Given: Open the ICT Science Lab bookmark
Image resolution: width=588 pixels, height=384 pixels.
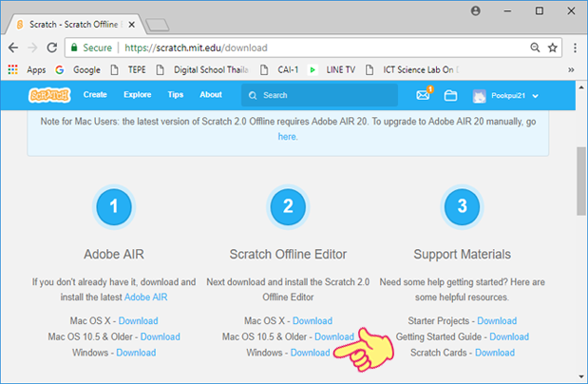Looking at the screenshot, I should [x=412, y=69].
